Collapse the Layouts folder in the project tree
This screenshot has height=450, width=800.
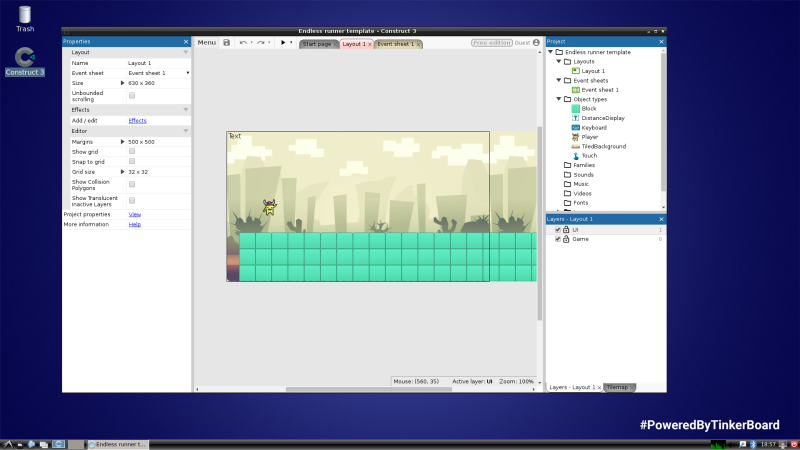click(x=559, y=61)
